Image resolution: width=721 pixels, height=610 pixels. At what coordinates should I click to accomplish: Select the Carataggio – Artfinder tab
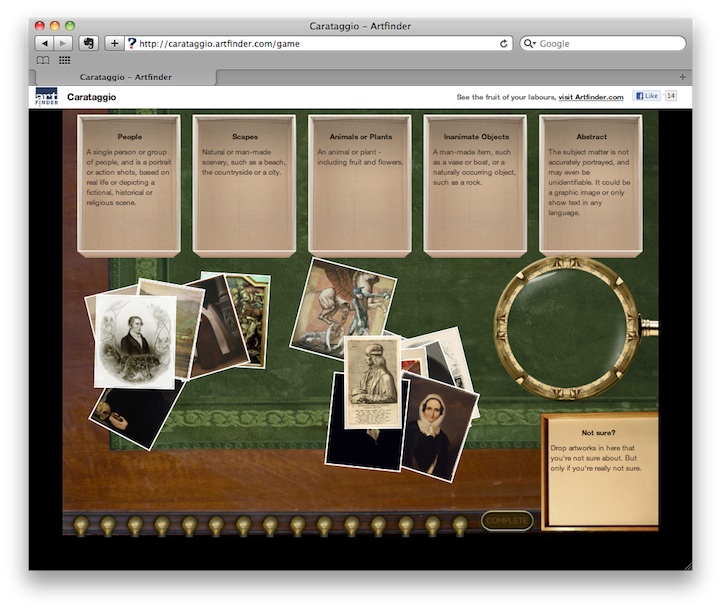123,77
